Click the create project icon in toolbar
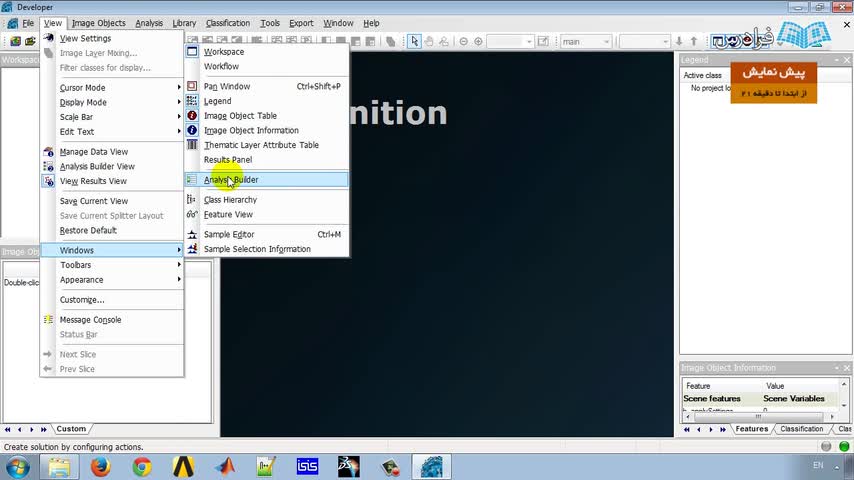 pos(16,41)
